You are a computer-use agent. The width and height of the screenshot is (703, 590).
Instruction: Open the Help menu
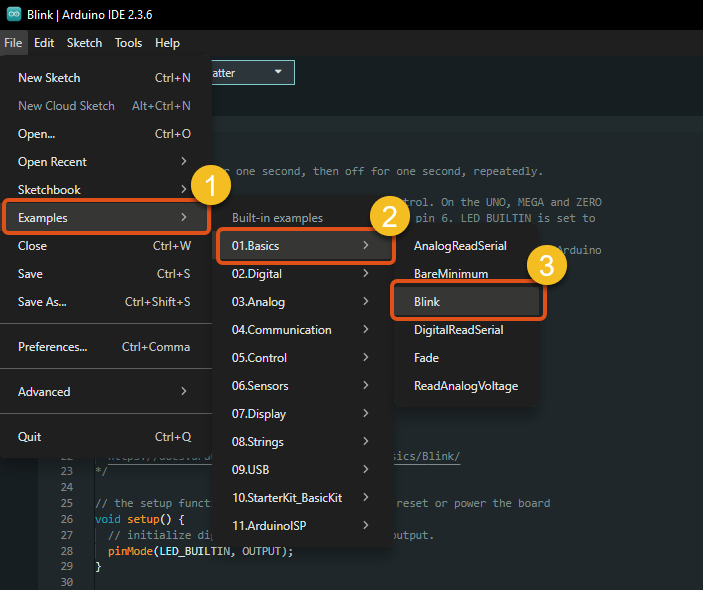(167, 43)
